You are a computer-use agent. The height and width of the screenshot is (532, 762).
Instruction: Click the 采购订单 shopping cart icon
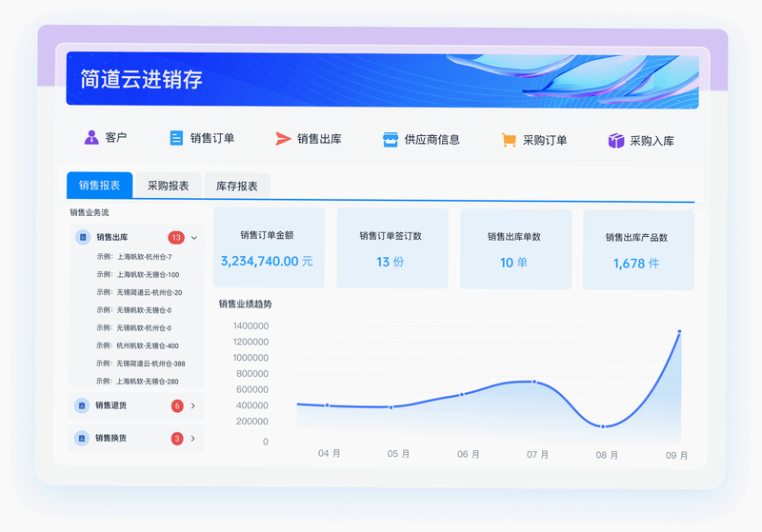tap(509, 140)
